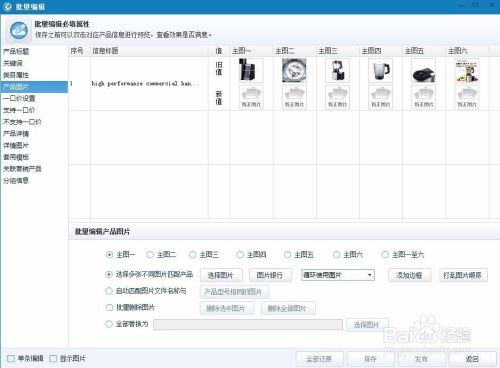Select the 主图二 radio button
This screenshot has width=500, height=368.
pos(150,255)
